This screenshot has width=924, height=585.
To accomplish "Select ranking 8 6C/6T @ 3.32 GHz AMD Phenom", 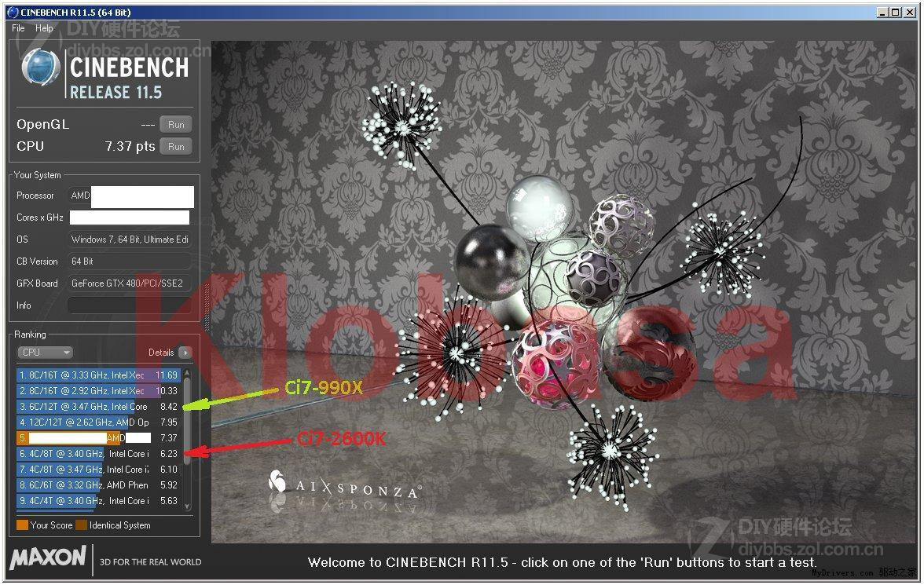I will pos(97,484).
